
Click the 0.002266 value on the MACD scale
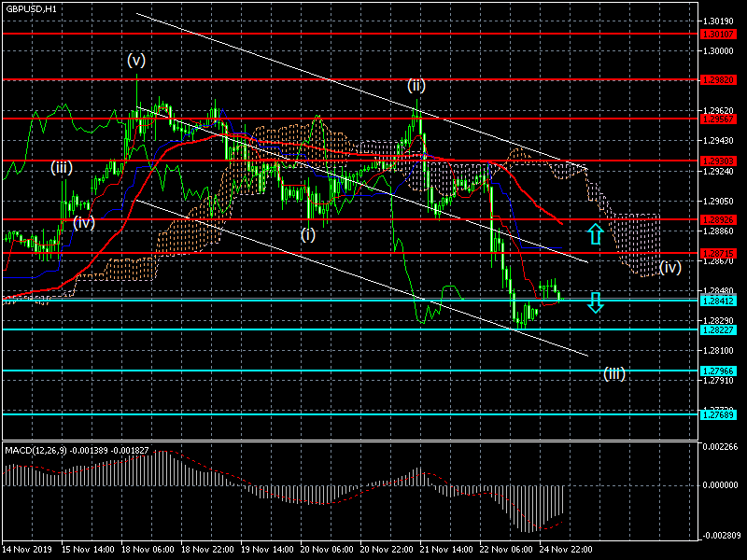720,447
